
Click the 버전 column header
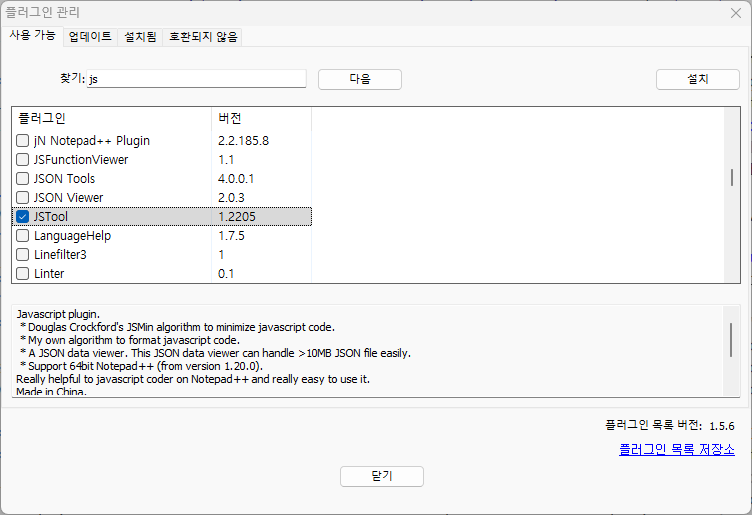(x=261, y=118)
